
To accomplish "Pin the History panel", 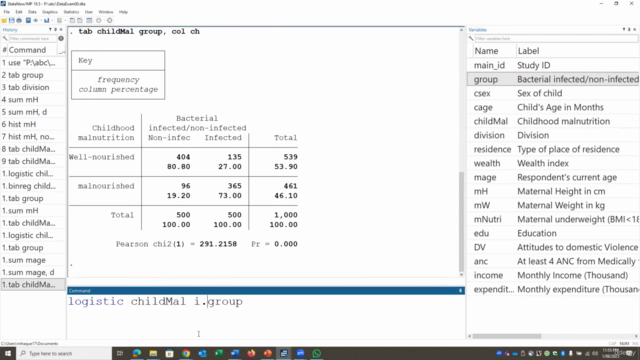I will click(56, 30).
